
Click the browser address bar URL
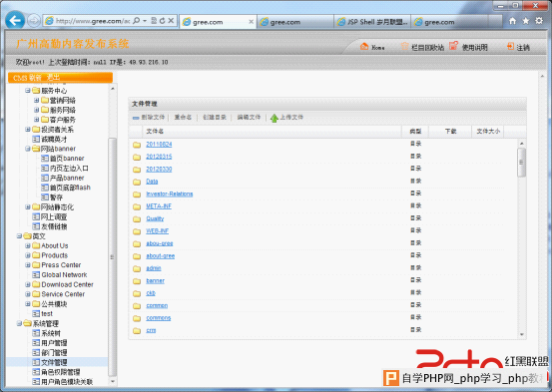click(x=93, y=21)
